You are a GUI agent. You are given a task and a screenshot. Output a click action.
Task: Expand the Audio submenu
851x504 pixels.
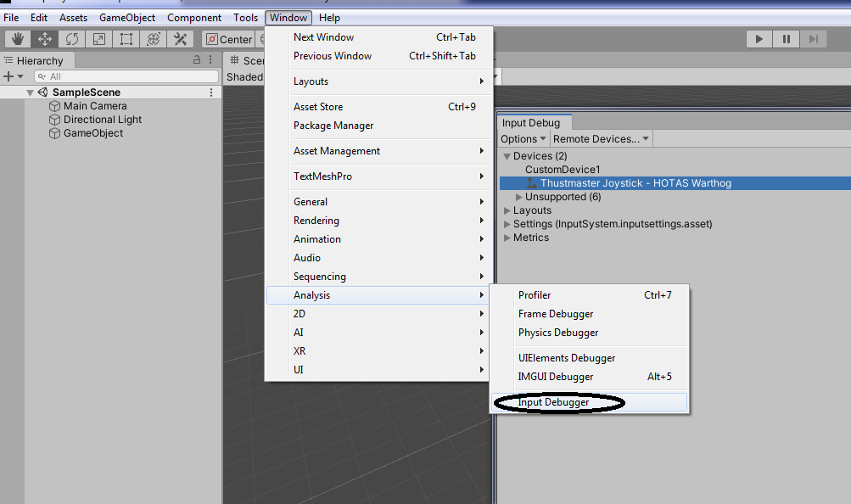379,258
